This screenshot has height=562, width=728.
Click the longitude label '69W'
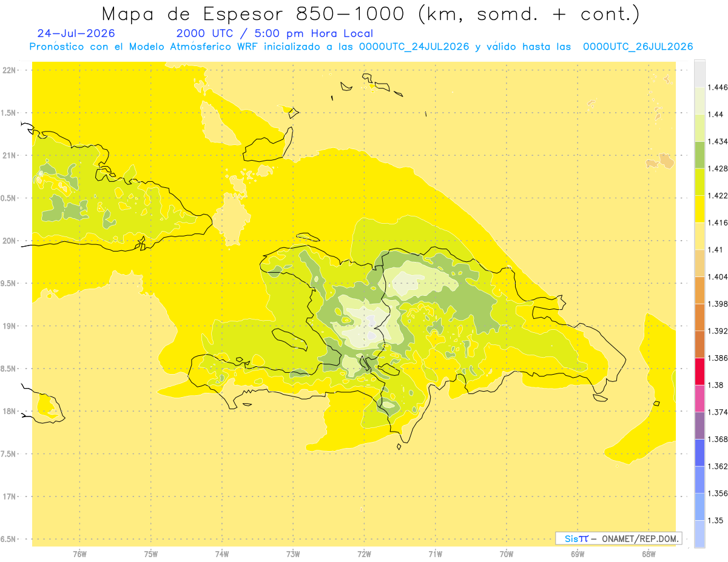[578, 554]
